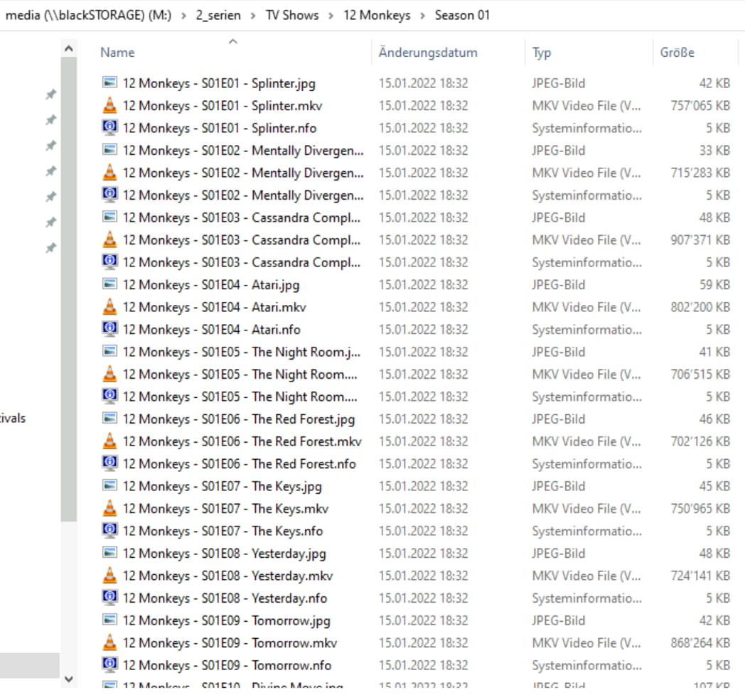Click the nfo icon of Splinter.nfo

[109, 127]
